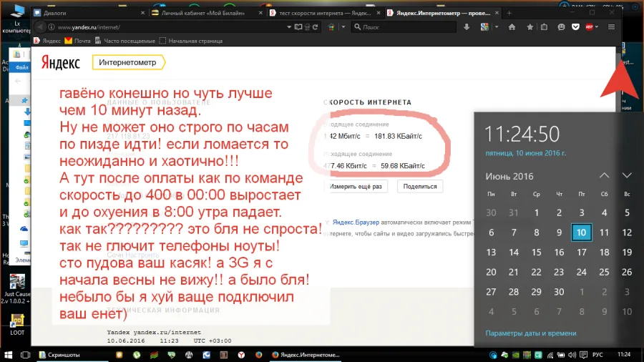644x362 pixels.
Task: Open the Adblock Plus dropdown arrow
Action: [596, 27]
